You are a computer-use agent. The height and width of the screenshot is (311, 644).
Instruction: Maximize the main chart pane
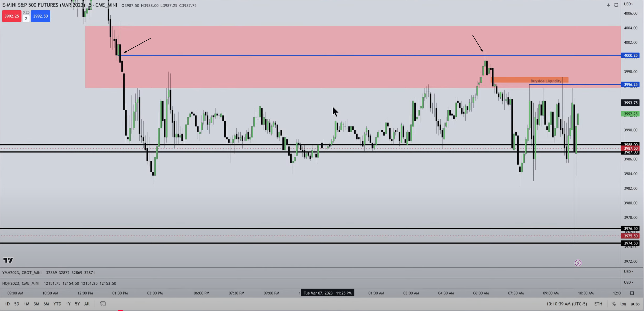click(616, 5)
